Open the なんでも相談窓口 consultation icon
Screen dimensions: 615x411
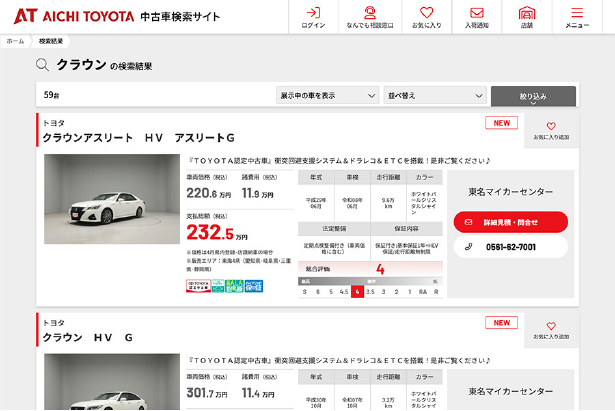369,17
